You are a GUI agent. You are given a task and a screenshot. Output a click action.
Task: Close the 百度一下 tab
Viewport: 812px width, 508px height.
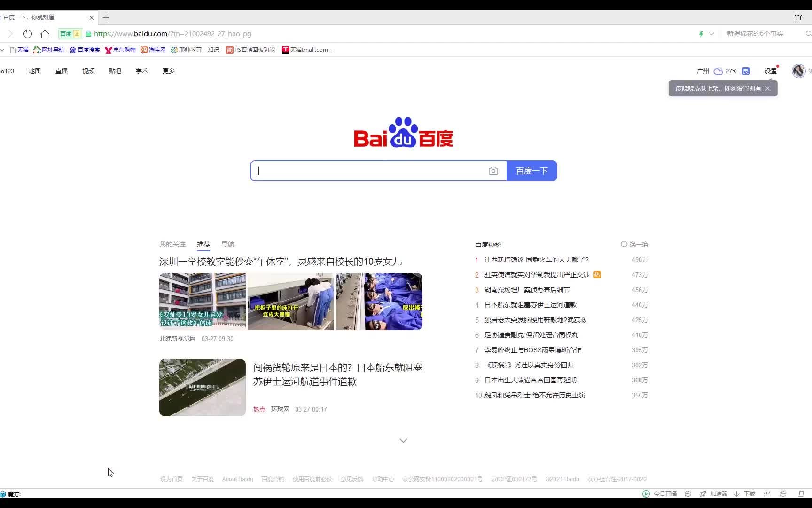point(92,17)
